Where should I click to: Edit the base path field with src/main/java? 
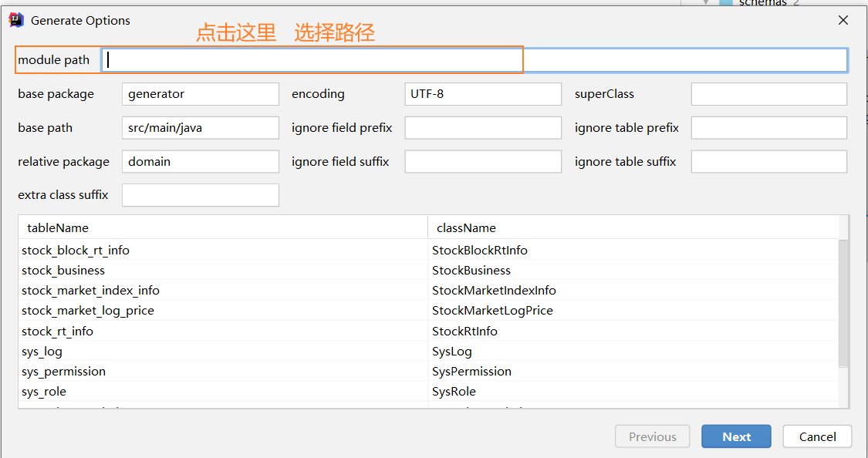pyautogui.click(x=201, y=128)
